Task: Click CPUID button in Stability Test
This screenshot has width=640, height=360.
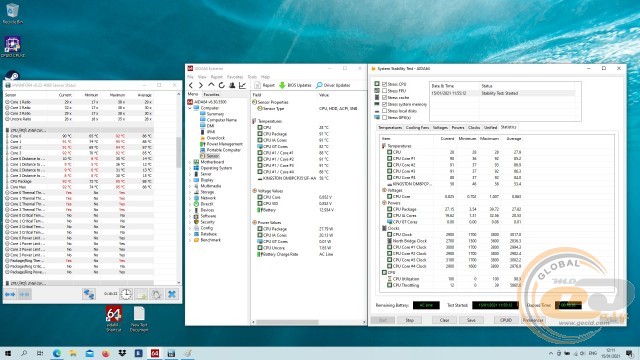Action: click(506, 320)
